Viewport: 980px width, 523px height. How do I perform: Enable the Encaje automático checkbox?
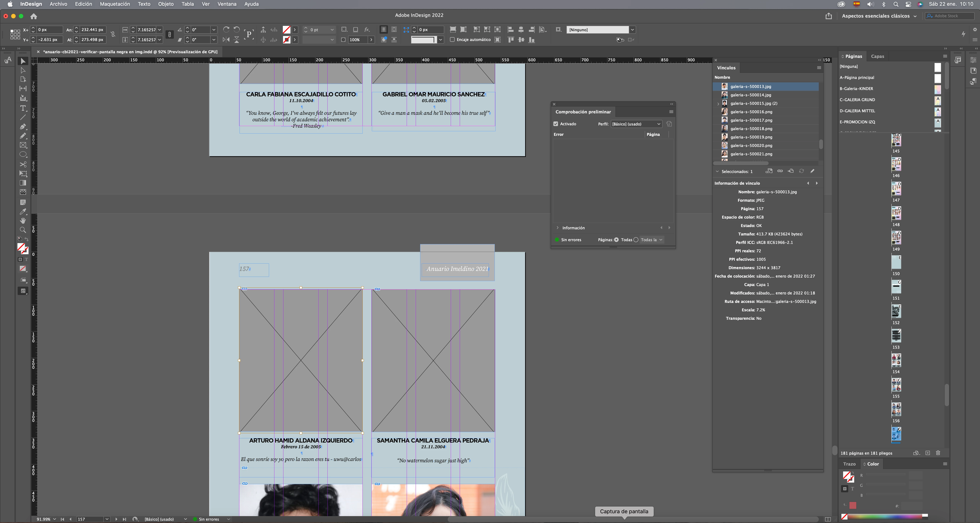coord(452,40)
